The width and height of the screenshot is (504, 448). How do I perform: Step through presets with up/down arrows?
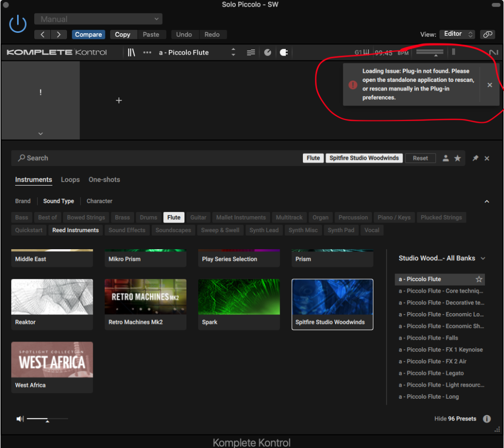233,52
